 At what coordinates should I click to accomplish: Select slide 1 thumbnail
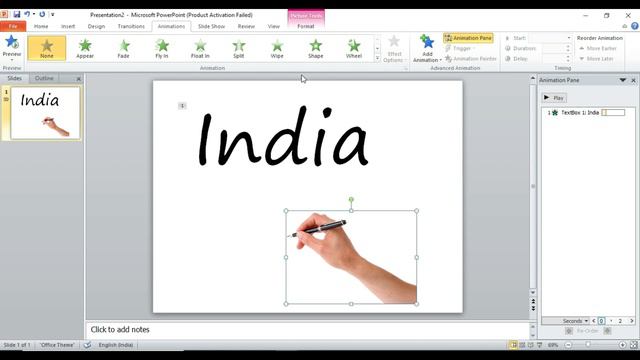point(45,113)
